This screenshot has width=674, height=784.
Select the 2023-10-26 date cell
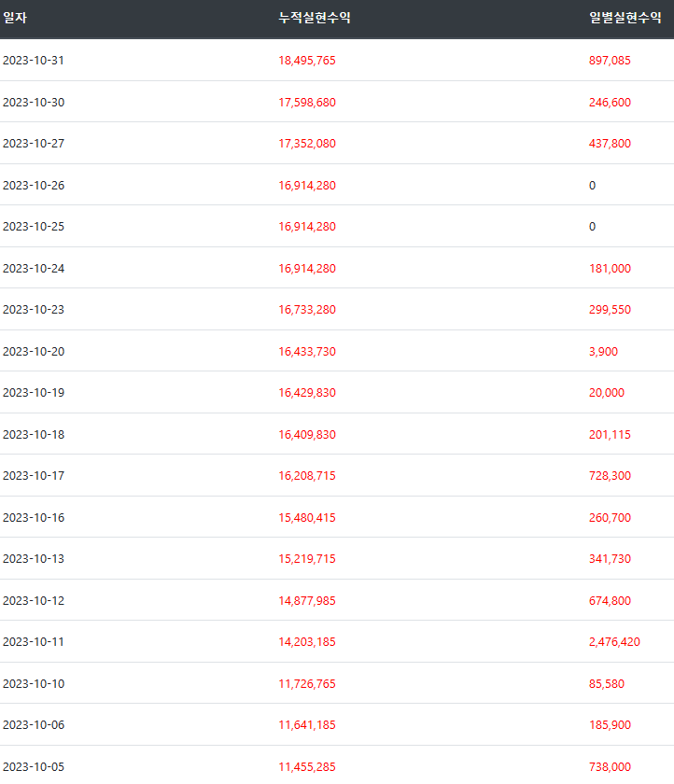coord(34,186)
